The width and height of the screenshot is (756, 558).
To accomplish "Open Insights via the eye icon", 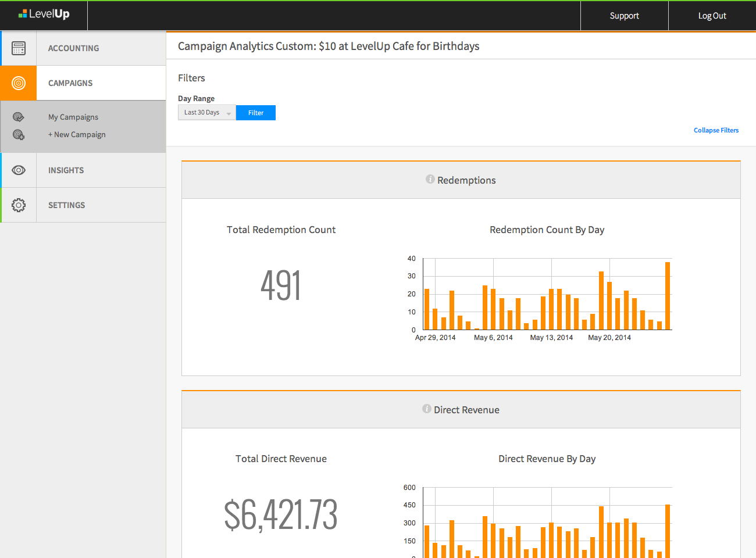I will click(x=19, y=170).
